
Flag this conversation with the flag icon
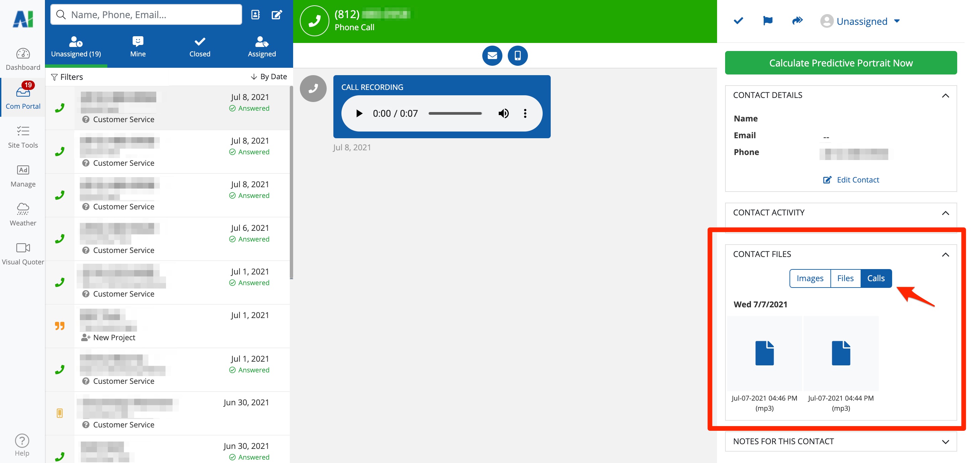click(x=767, y=20)
